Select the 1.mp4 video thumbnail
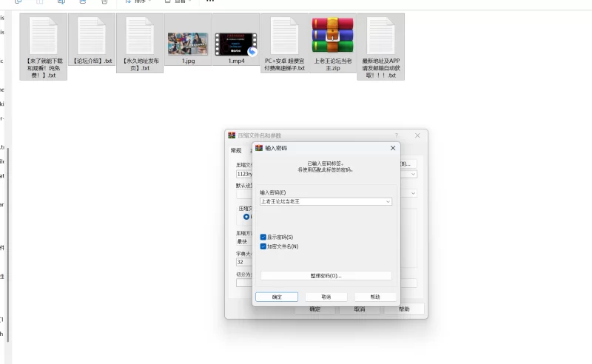Screen dimensions: 592x364 pyautogui.click(x=236, y=44)
